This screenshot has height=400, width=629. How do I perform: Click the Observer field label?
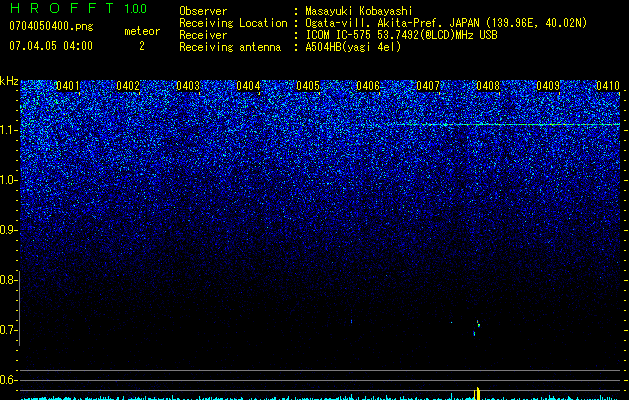pos(203,11)
